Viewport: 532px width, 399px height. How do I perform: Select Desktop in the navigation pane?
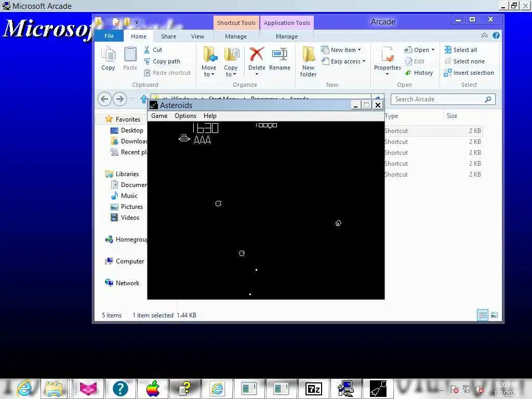127,130
